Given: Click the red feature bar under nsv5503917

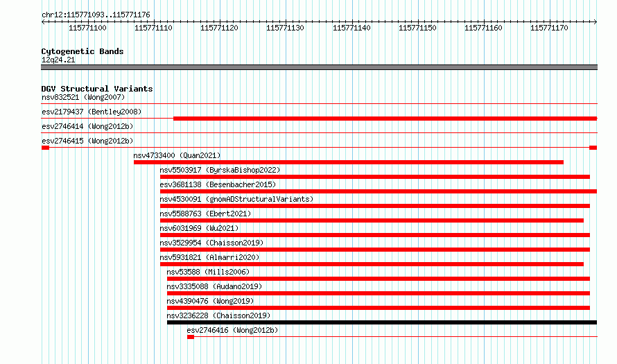Looking at the screenshot, I should pos(375,177).
